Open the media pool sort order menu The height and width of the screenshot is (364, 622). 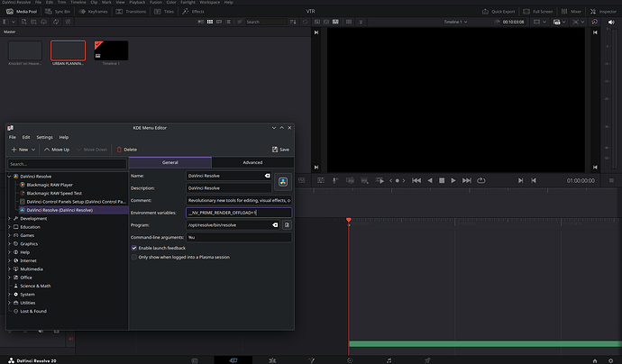pos(293,22)
